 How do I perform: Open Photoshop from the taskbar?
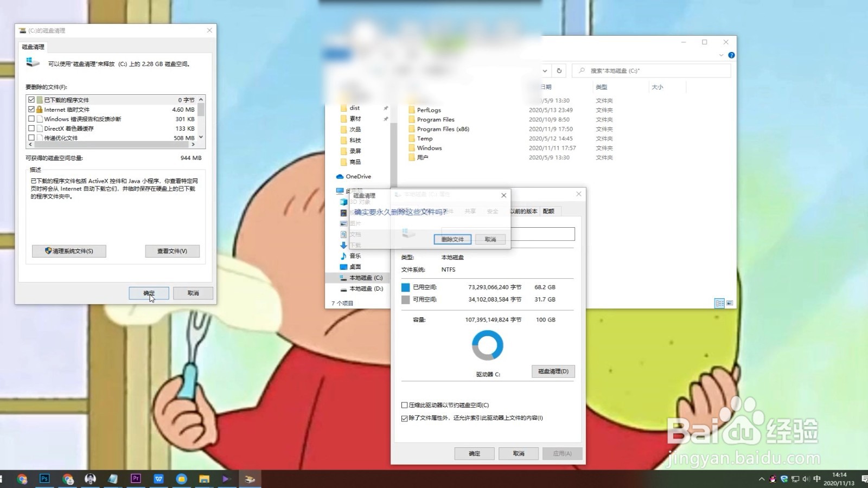click(x=44, y=479)
